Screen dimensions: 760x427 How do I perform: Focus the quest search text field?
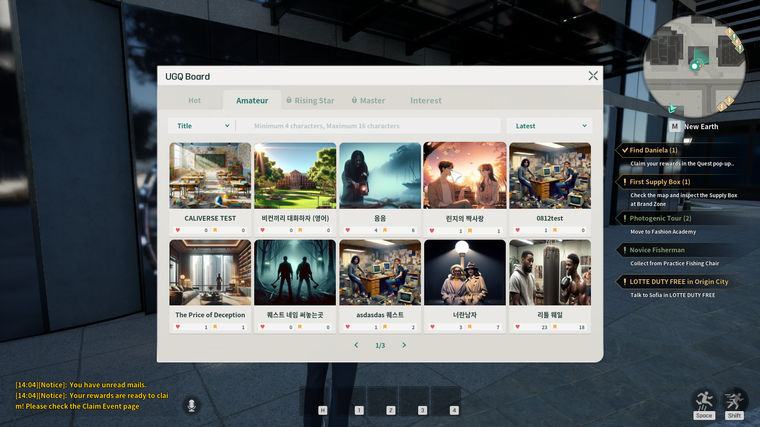tap(370, 126)
